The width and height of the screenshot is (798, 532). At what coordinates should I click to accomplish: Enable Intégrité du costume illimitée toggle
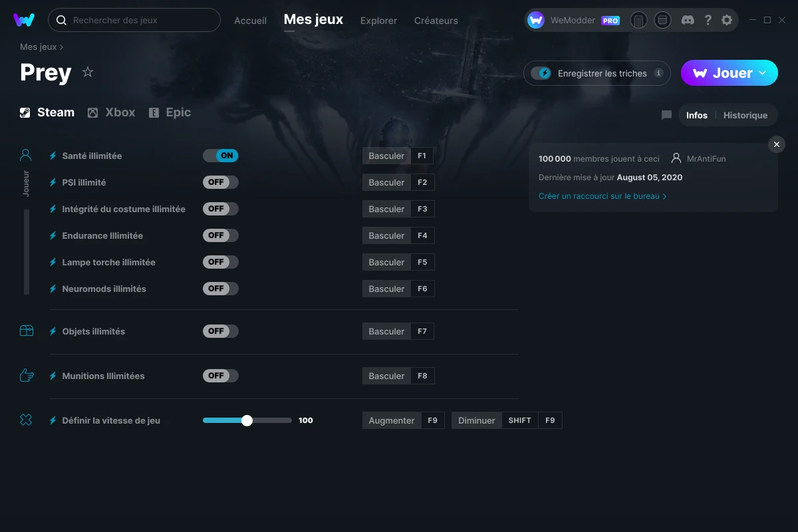(221, 209)
